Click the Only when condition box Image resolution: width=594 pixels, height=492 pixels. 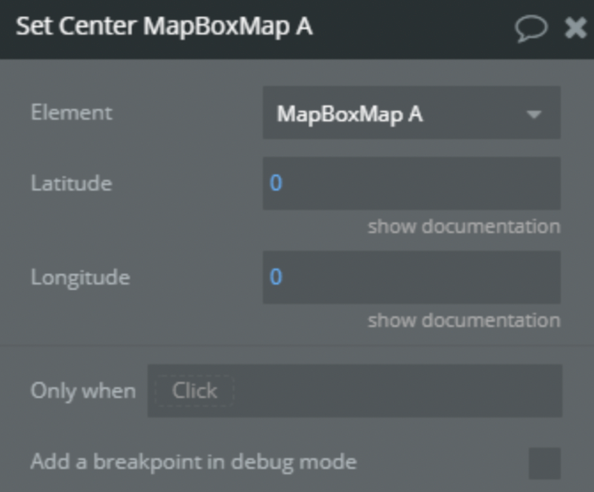tap(355, 391)
